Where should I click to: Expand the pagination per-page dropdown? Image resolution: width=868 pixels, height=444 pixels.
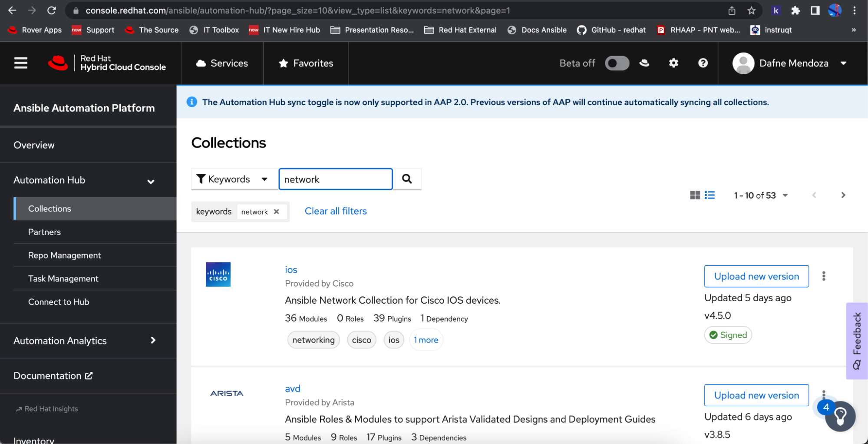point(785,195)
